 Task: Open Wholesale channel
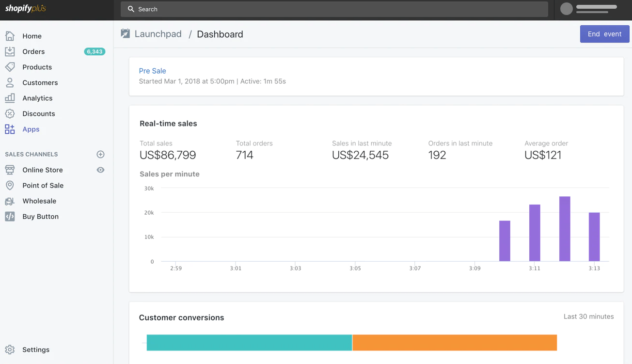coord(39,201)
